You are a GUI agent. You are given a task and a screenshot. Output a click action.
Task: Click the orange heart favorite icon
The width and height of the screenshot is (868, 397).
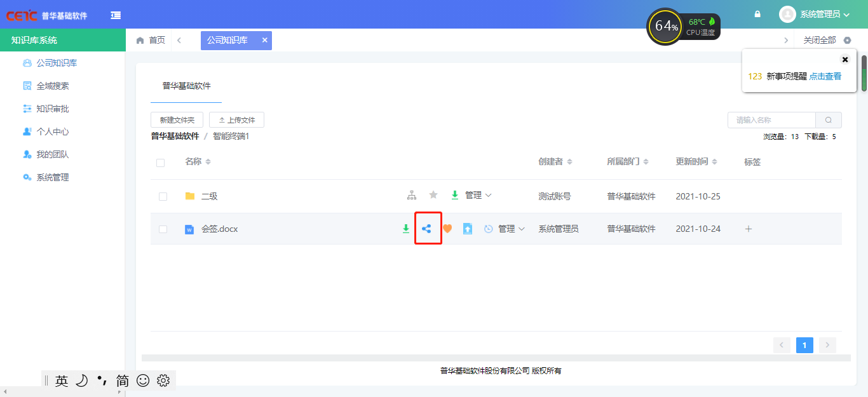[447, 229]
